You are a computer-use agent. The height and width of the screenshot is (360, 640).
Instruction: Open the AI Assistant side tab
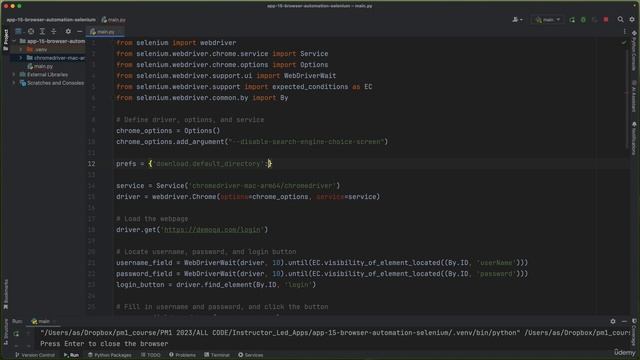tap(634, 96)
